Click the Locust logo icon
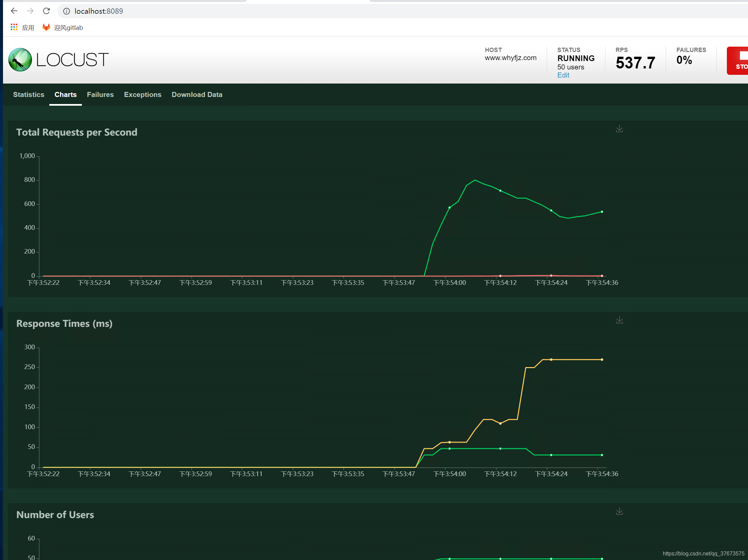Viewport: 748px width, 560px height. (20, 59)
